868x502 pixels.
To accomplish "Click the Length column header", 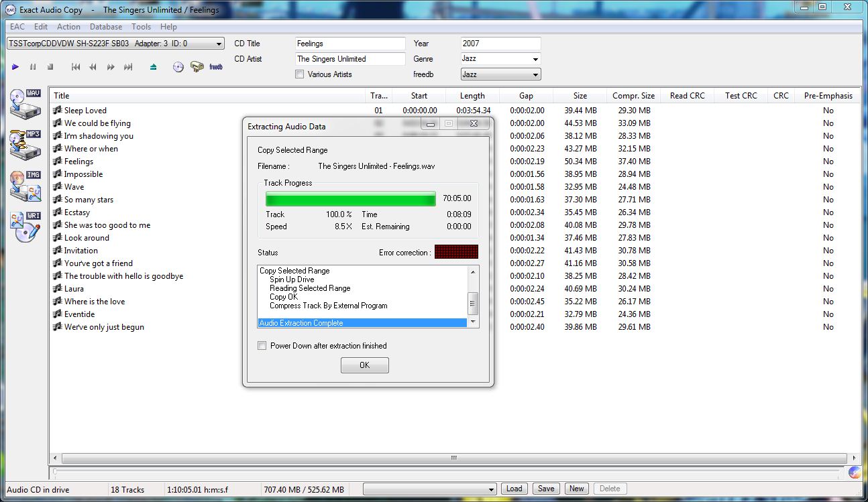I will point(472,96).
